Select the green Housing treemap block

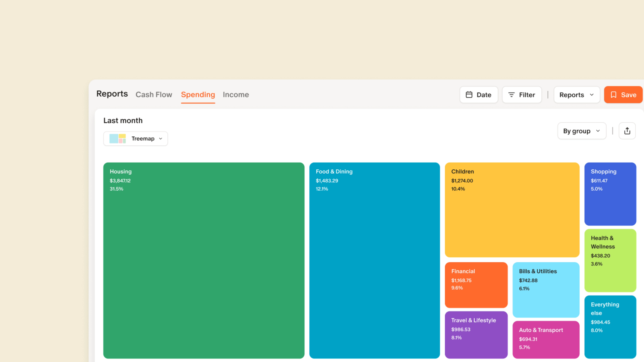(204, 260)
